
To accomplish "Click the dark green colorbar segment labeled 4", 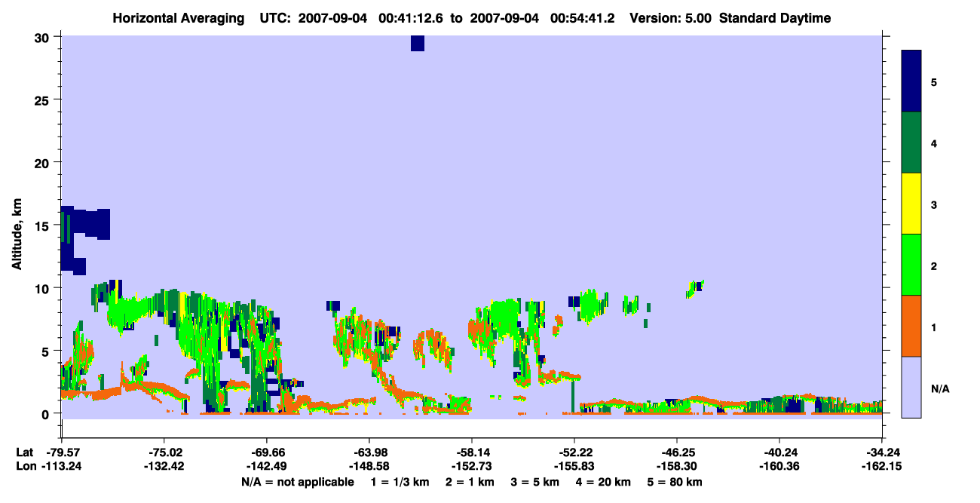I will 911,143.
